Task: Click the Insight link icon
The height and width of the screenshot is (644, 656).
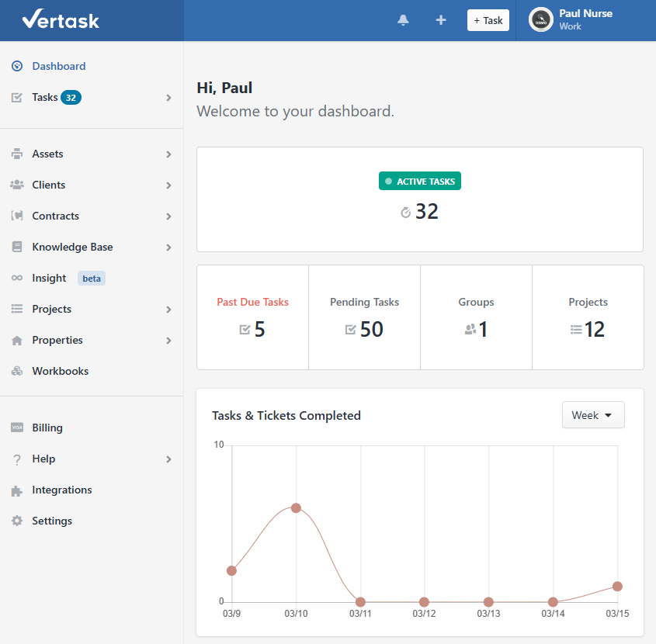Action: (x=16, y=278)
